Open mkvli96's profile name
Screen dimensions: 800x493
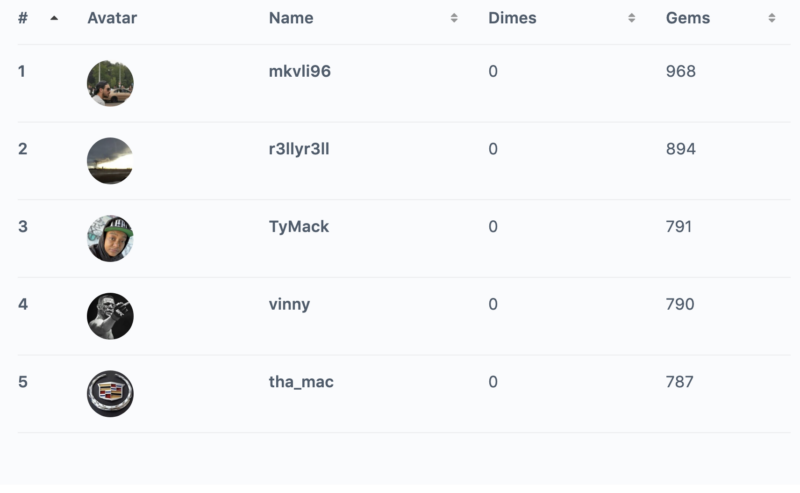pyautogui.click(x=300, y=72)
